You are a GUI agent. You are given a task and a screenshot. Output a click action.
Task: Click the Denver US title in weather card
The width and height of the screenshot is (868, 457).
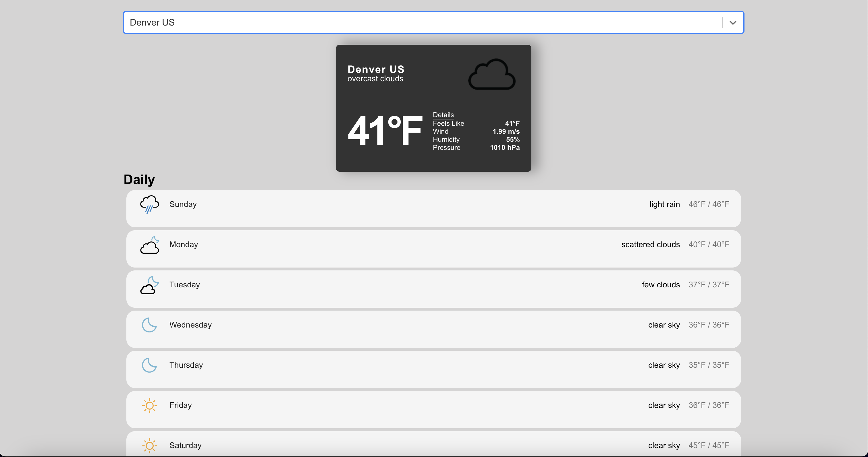376,69
